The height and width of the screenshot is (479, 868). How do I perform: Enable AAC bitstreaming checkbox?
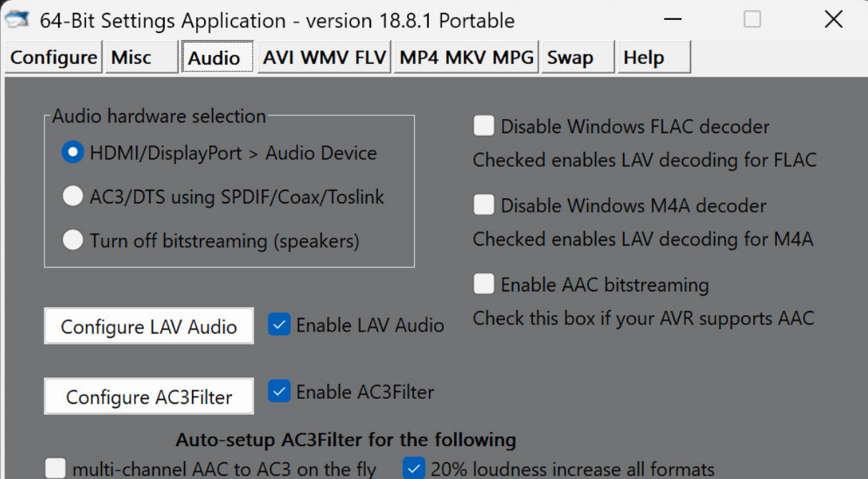pyautogui.click(x=483, y=284)
